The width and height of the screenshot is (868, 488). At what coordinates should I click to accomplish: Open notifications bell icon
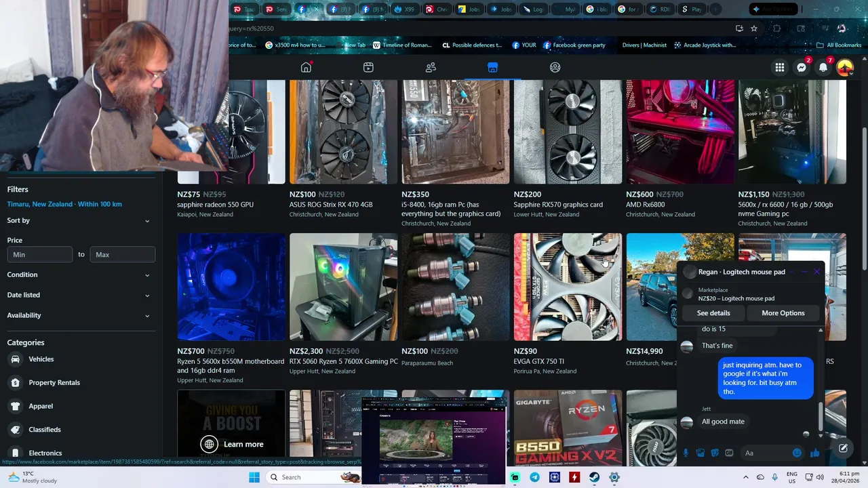coord(823,67)
